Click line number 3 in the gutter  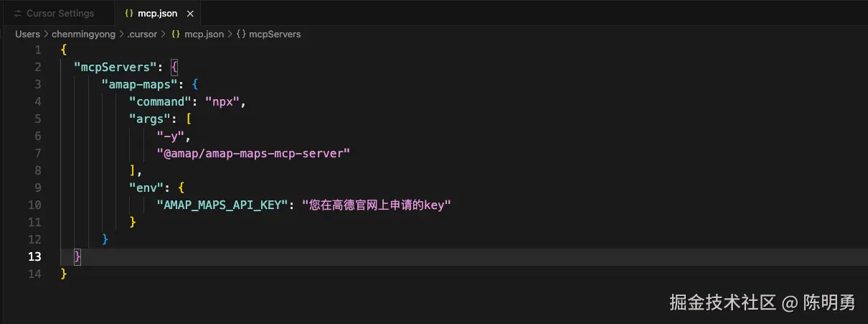pos(37,85)
